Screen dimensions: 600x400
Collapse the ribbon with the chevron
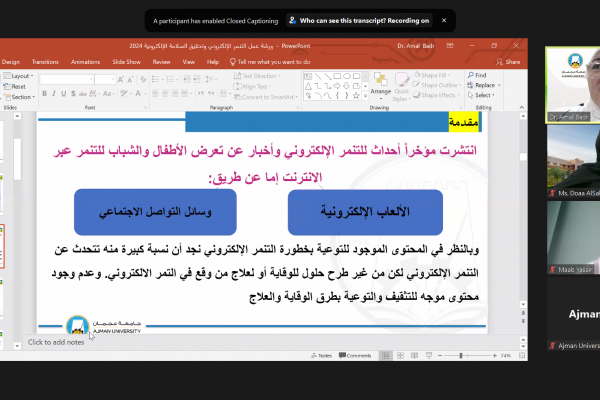click(522, 108)
